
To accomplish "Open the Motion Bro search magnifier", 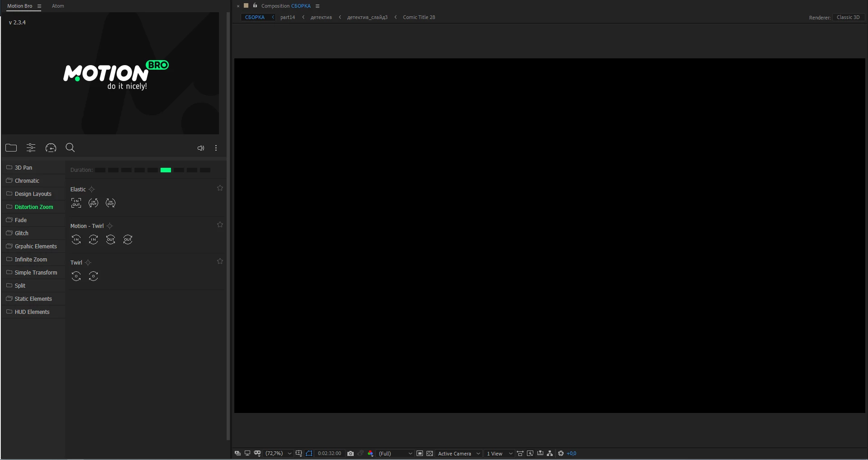I will point(70,148).
